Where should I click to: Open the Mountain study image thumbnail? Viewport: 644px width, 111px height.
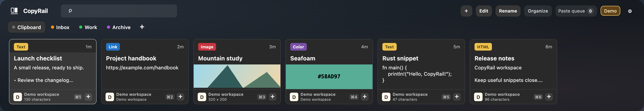tap(237, 76)
